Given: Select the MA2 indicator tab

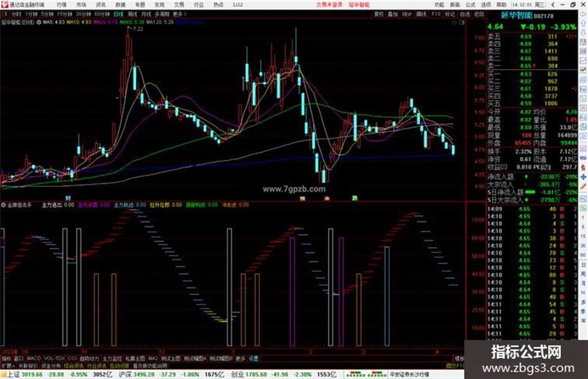Looking at the screenshot, I should (x=153, y=358).
